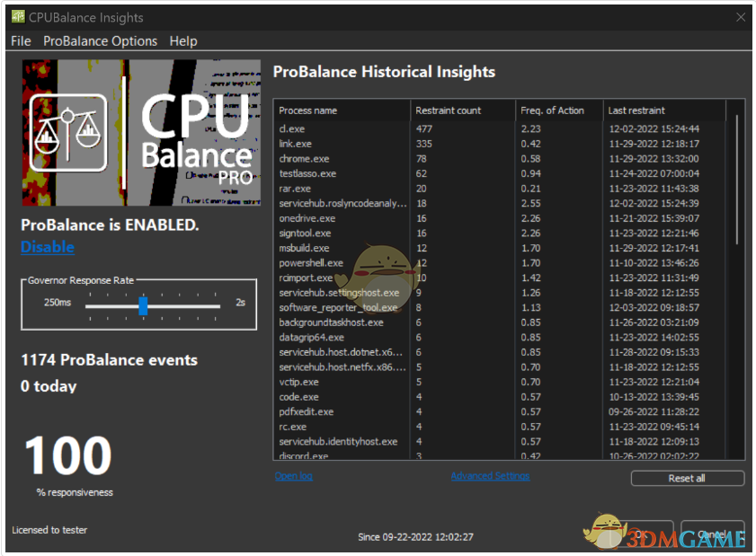Dismiss the dialog with Cancel
The height and width of the screenshot is (556, 756).
(711, 532)
